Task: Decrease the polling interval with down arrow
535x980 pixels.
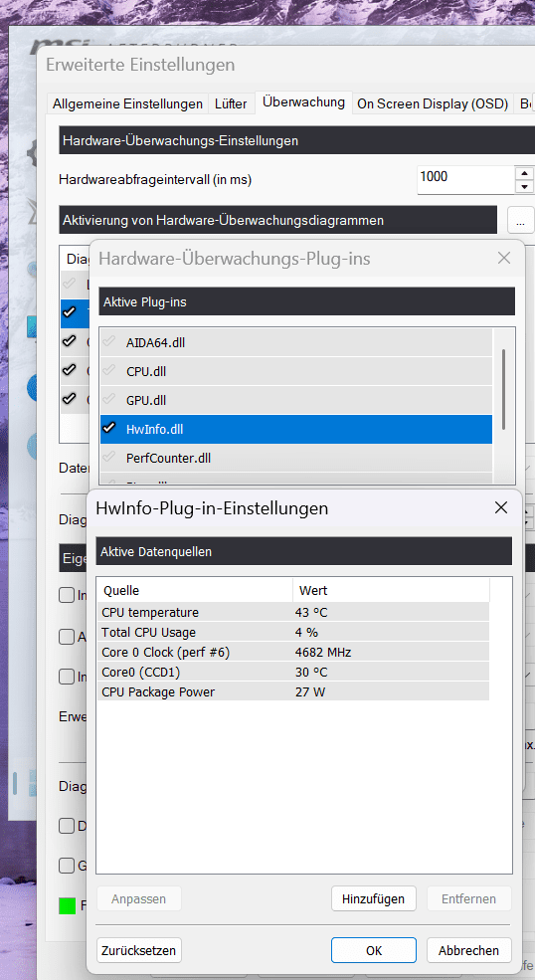Action: click(524, 187)
